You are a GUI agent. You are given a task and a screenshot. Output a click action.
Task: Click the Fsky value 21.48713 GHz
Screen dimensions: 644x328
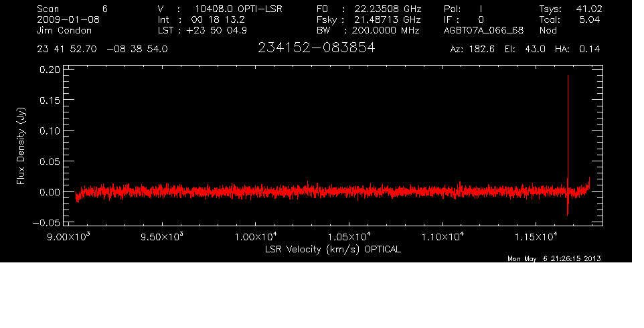(x=388, y=19)
